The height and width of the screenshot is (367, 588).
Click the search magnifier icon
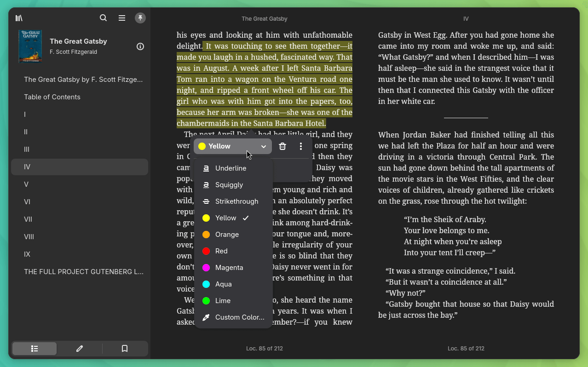tap(104, 18)
